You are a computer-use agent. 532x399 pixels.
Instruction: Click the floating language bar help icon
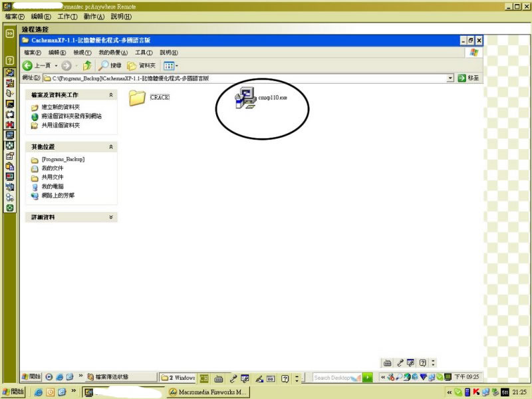click(x=422, y=363)
